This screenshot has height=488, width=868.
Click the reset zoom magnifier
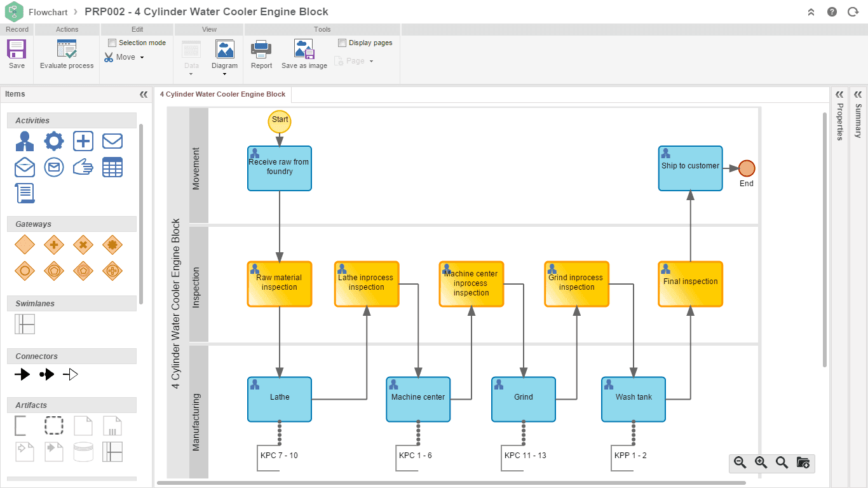tap(782, 463)
